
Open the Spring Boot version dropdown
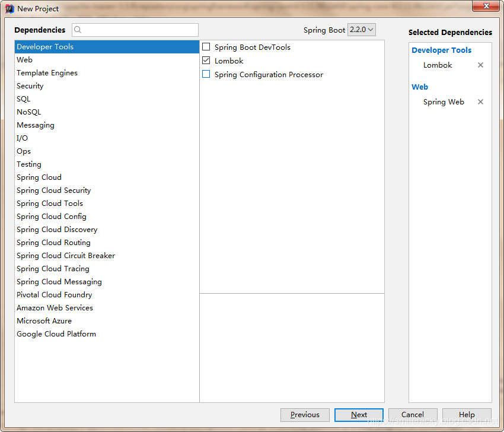pyautogui.click(x=362, y=30)
